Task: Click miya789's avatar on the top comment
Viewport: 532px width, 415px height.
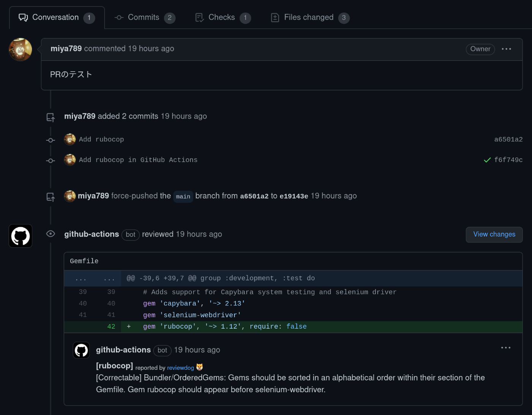Action: 20,49
